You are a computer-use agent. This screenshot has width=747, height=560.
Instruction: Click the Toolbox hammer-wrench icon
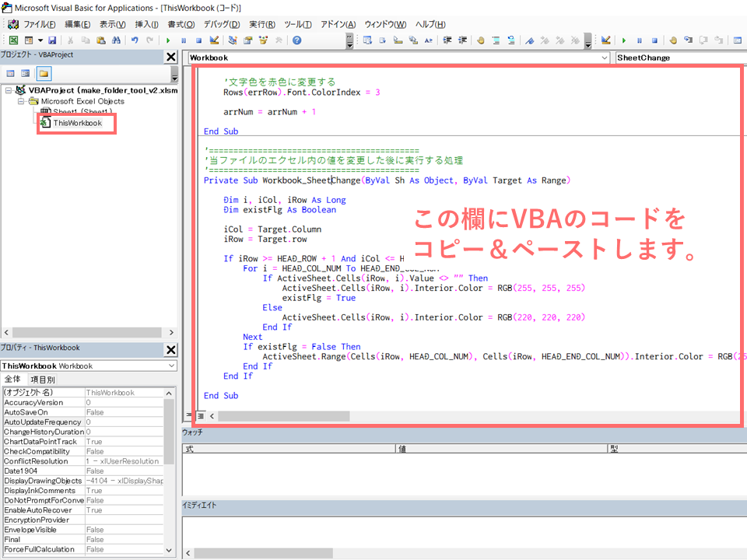pos(279,40)
